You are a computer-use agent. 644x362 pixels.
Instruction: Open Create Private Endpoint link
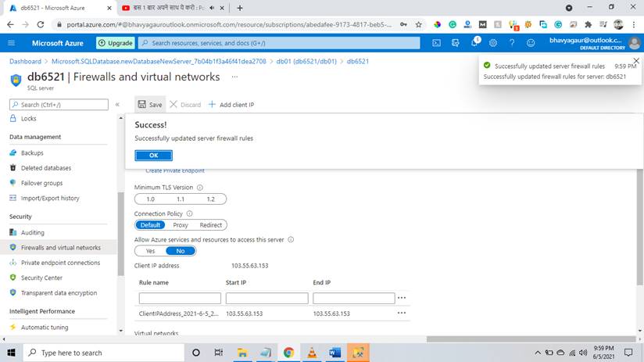pyautogui.click(x=175, y=170)
